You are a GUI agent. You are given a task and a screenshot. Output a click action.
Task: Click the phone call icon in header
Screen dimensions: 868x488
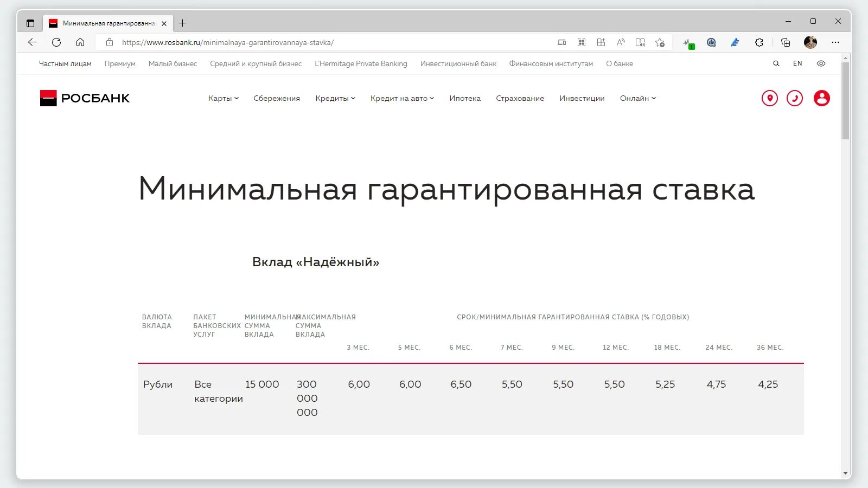(795, 98)
